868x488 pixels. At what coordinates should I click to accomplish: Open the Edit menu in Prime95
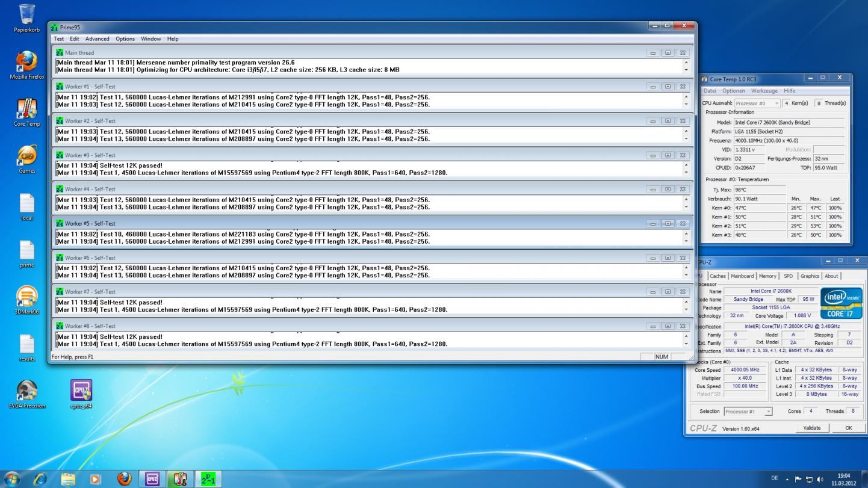[x=75, y=39]
